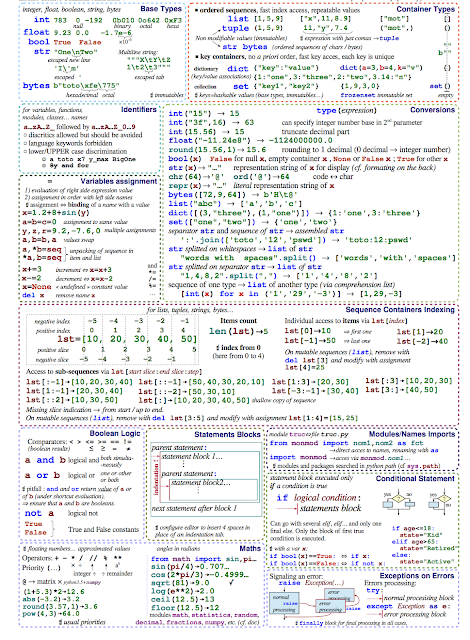
Task: Select the Statements Blocks heading
Action: coord(227,435)
